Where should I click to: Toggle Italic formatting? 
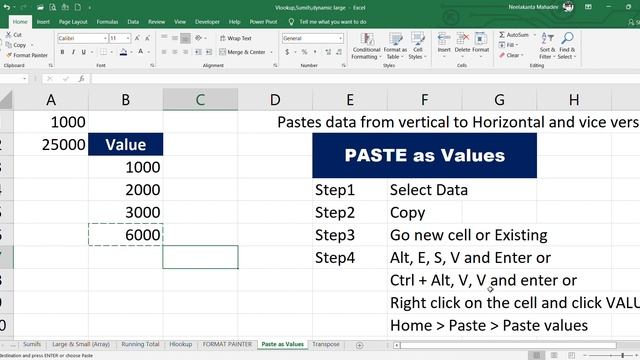[x=73, y=52]
